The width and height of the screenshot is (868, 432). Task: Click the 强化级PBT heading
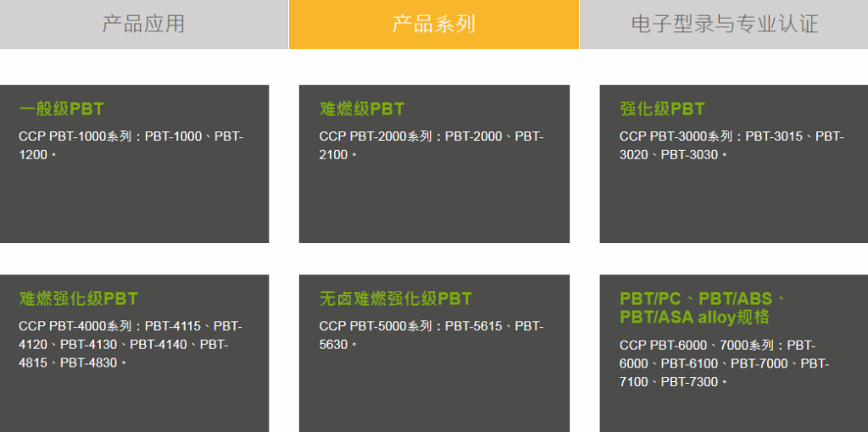pos(662,109)
